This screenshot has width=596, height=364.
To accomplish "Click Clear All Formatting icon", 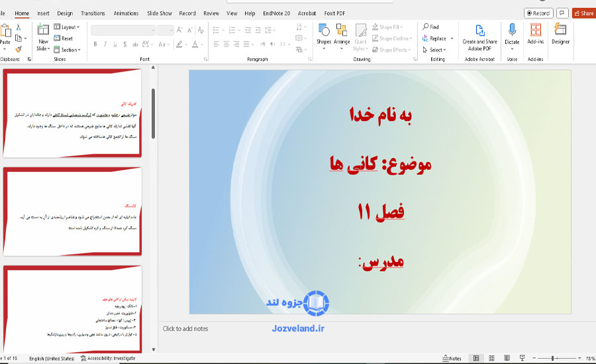I will (201, 30).
